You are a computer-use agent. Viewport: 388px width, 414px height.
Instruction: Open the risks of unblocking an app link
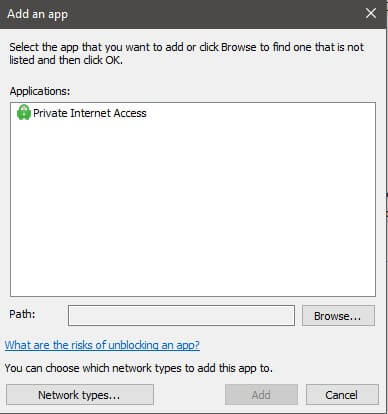point(102,345)
